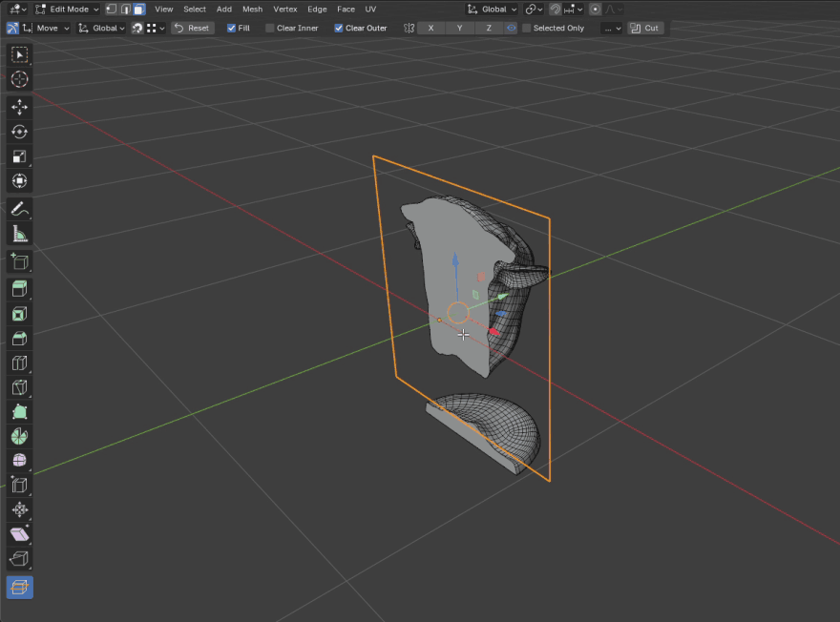Viewport: 840px width, 622px height.
Task: Choose the Shear tool
Action: [19, 534]
